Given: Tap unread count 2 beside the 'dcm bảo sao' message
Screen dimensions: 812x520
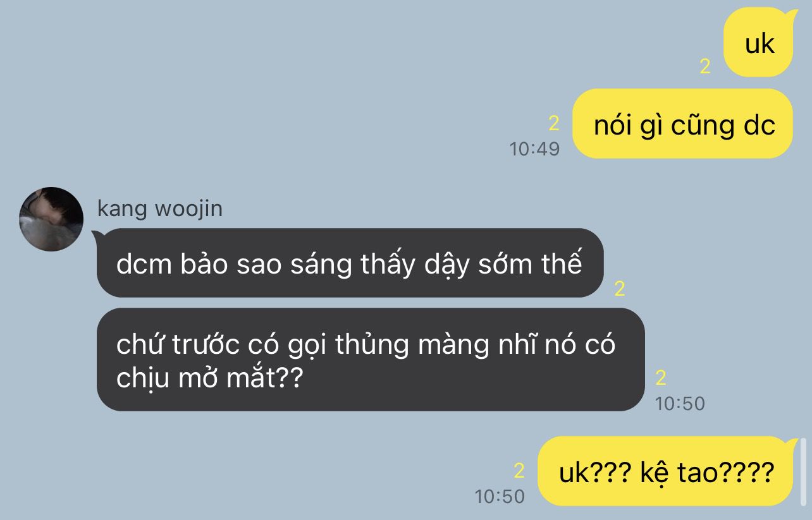Looking at the screenshot, I should tap(620, 289).
